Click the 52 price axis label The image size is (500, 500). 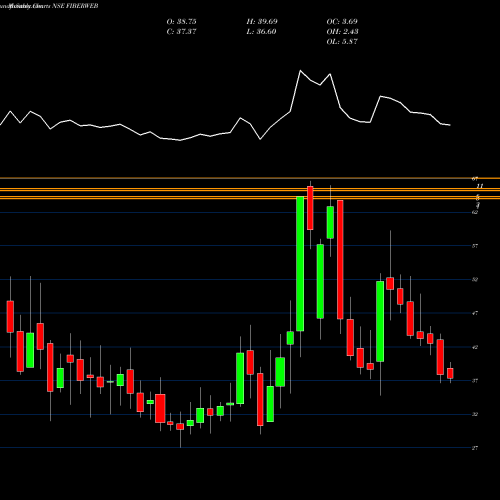[475, 280]
